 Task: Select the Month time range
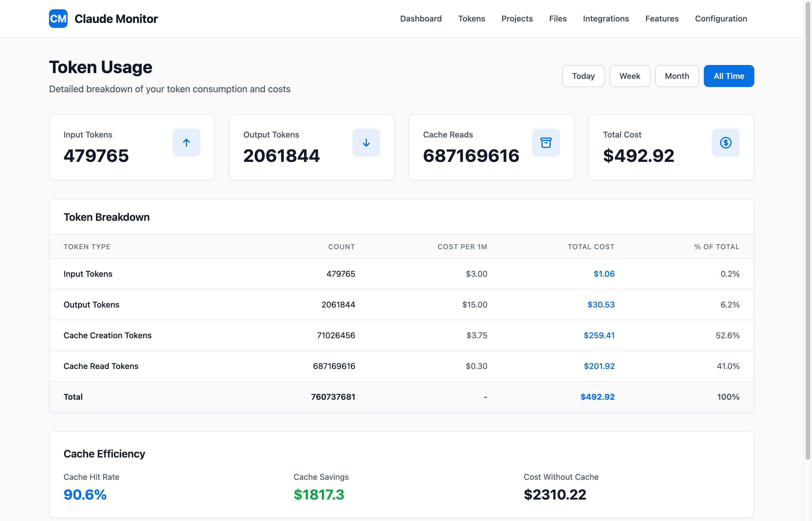pos(677,76)
